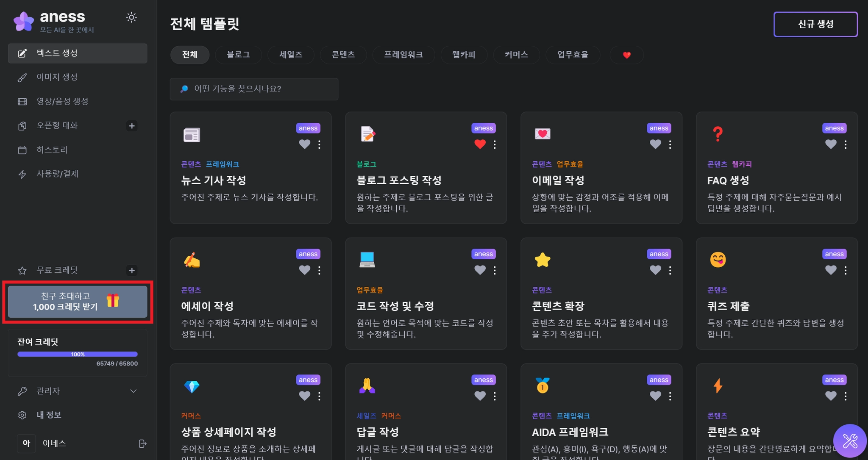Favorite the 뉴스 기사 작성 template

pyautogui.click(x=304, y=144)
